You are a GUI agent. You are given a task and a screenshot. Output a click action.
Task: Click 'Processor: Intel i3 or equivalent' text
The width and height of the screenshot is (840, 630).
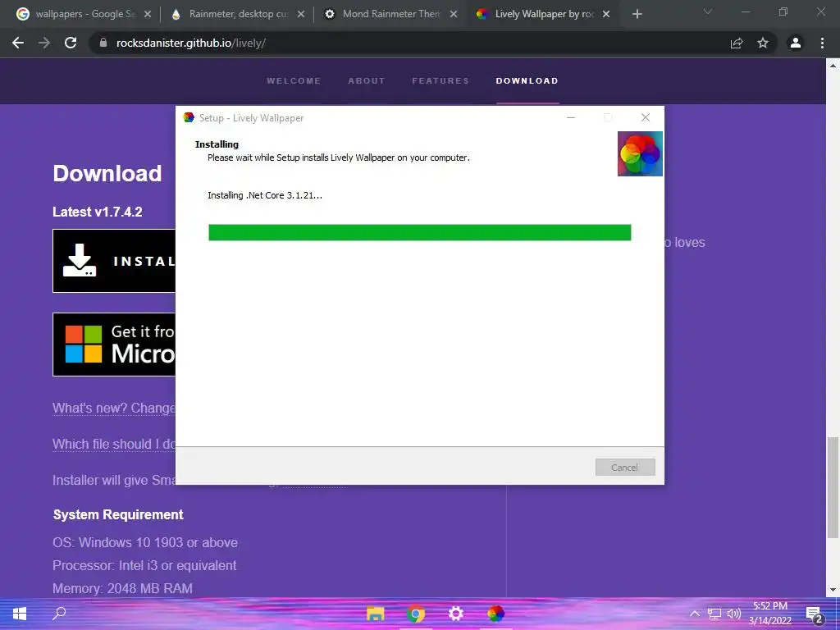tap(144, 566)
